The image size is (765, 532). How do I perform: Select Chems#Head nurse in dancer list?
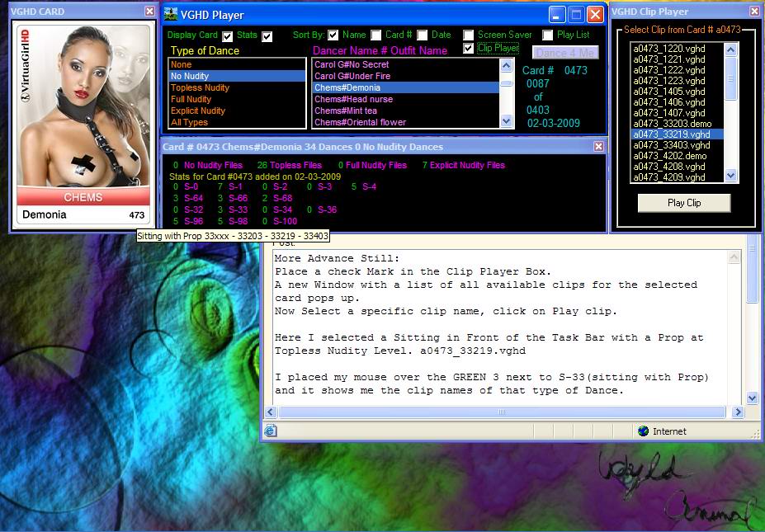point(405,99)
